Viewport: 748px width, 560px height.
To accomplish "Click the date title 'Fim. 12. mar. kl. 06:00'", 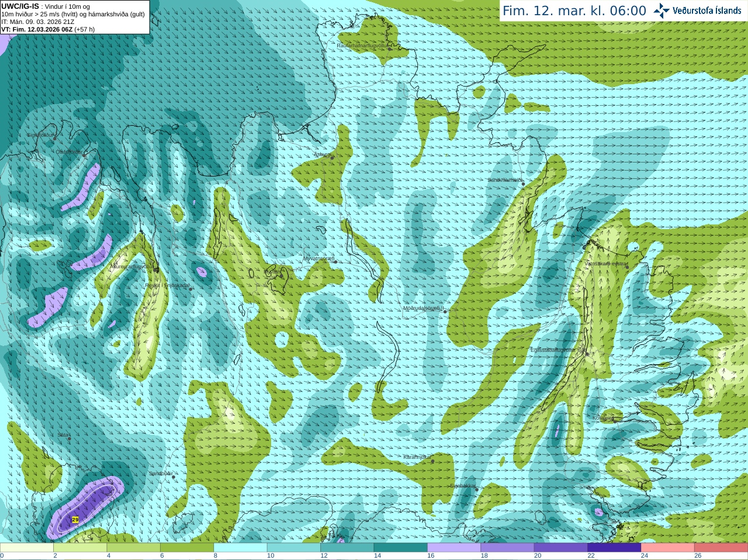I will 574,11.
